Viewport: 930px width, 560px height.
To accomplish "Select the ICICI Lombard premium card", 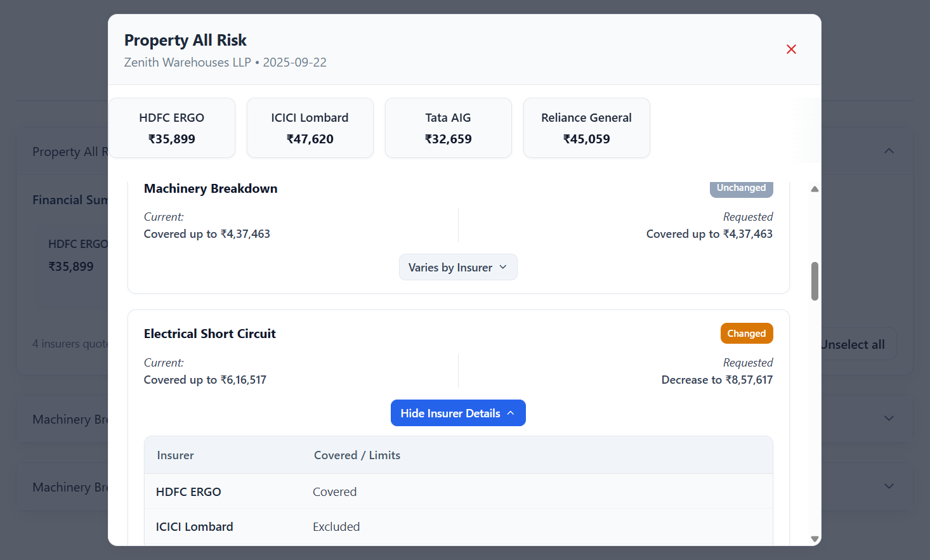I will (x=310, y=128).
